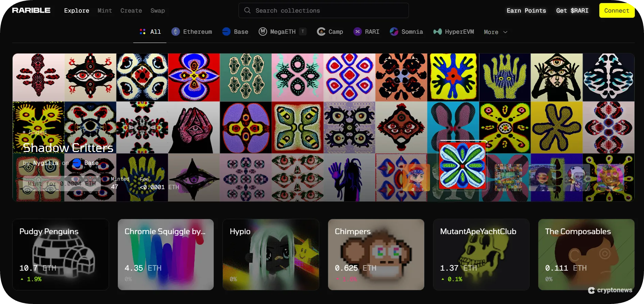Select the orange skull carousel thumbnail
Screen dimensions: 644x304
point(611,177)
